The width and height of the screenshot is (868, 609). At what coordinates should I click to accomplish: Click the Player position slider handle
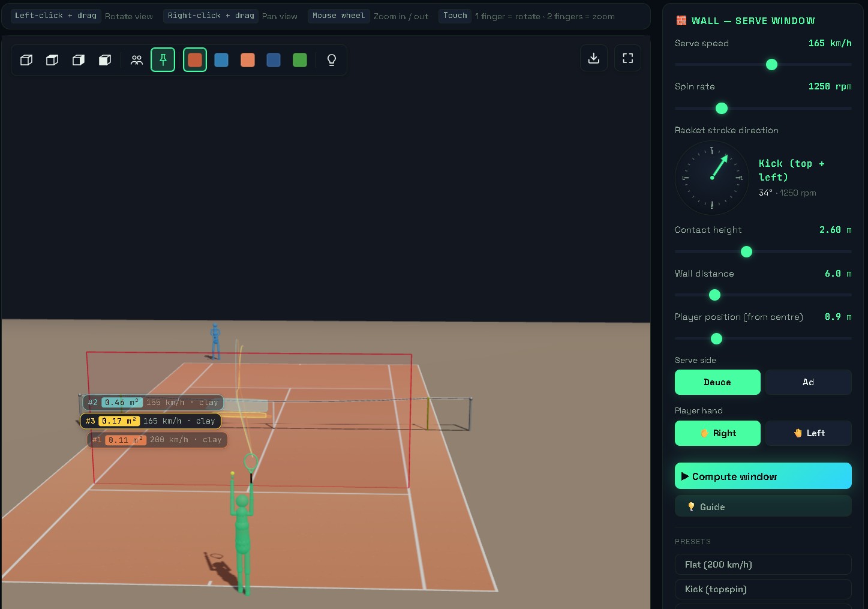coord(716,338)
